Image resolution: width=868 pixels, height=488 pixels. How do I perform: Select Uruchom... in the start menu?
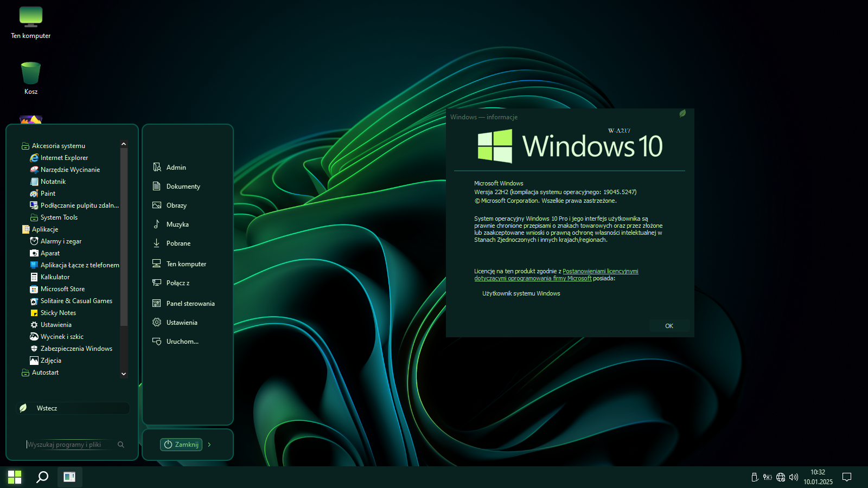(x=182, y=342)
